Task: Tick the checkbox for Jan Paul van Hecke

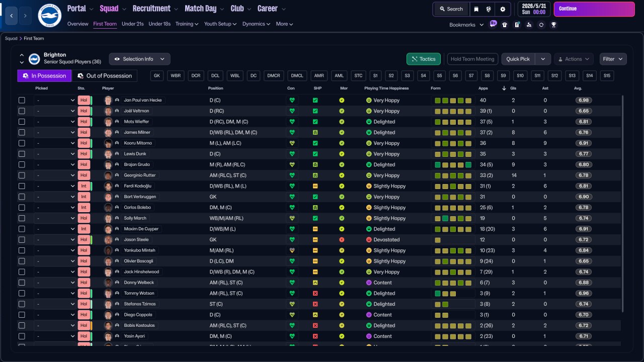Action: [22, 100]
